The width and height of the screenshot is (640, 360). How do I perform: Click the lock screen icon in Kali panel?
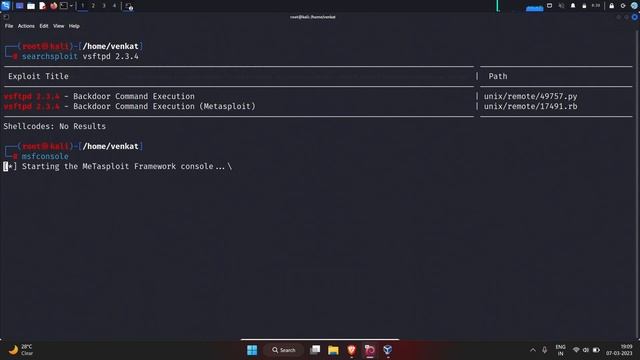coord(611,6)
